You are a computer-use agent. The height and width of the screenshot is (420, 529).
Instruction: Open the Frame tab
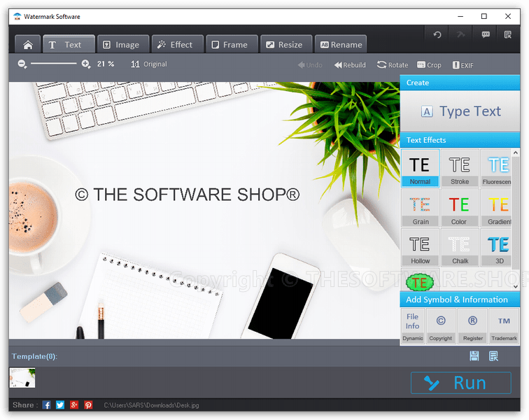(x=232, y=45)
